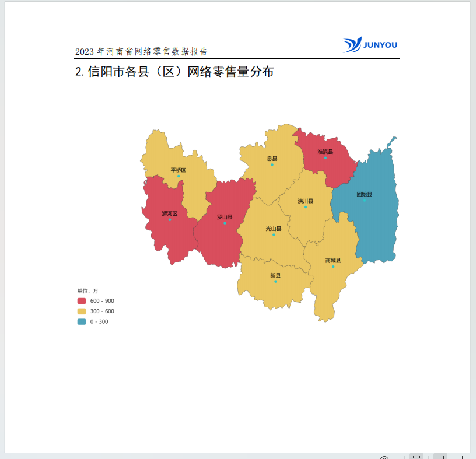476x459 pixels.
Task: Click the 新县 label on the map
Action: (275, 275)
